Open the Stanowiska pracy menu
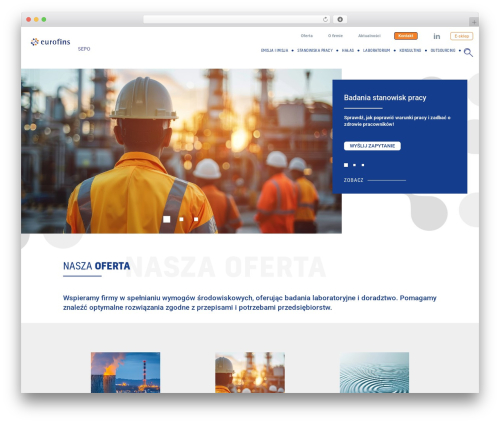The width and height of the screenshot is (500, 423). (x=315, y=50)
